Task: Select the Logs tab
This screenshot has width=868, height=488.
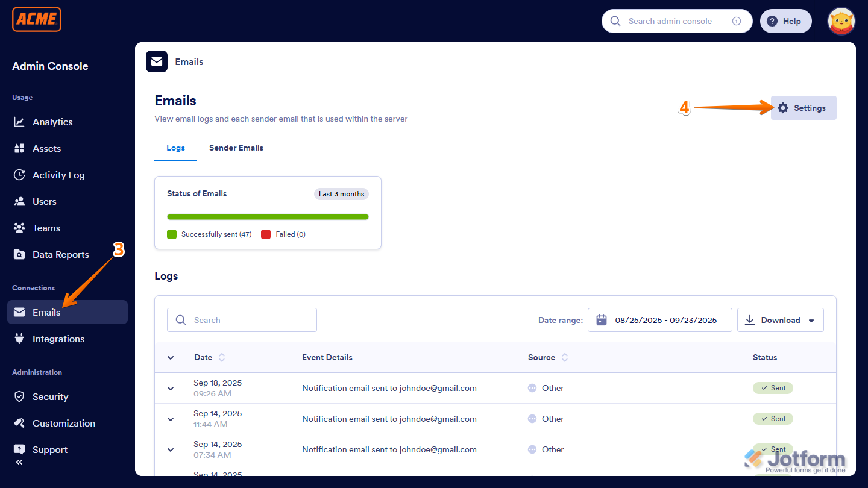Action: point(175,148)
